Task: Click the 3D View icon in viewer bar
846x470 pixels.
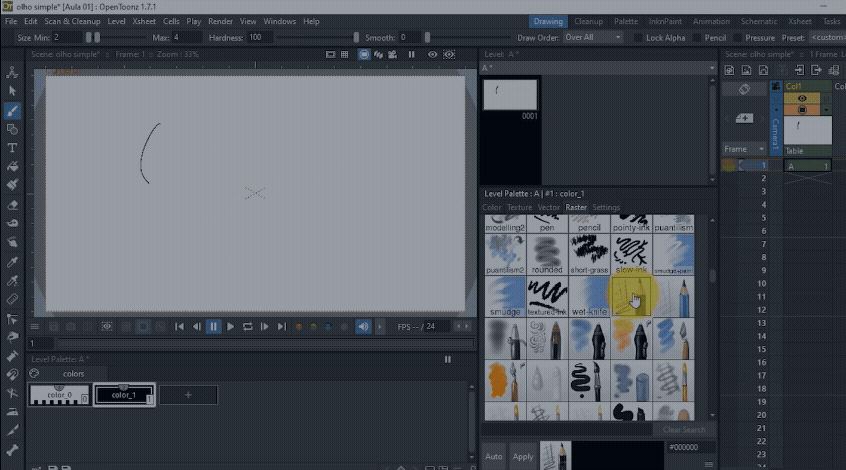Action: click(x=378, y=55)
